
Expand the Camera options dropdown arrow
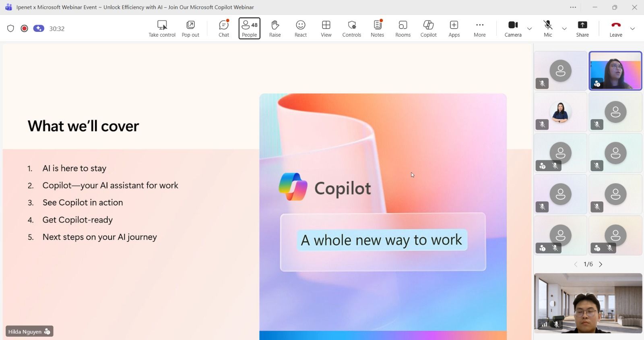(530, 29)
